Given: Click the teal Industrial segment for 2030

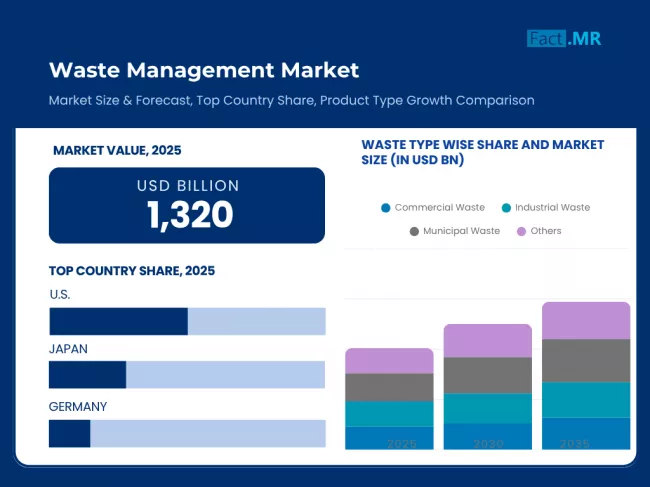Looking at the screenshot, I should click(488, 409).
